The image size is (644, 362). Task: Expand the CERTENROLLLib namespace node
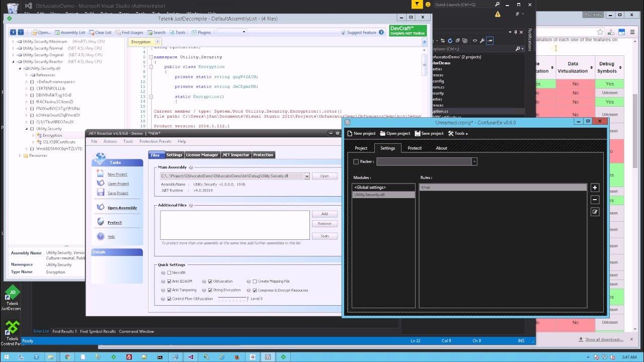pyautogui.click(x=27, y=88)
